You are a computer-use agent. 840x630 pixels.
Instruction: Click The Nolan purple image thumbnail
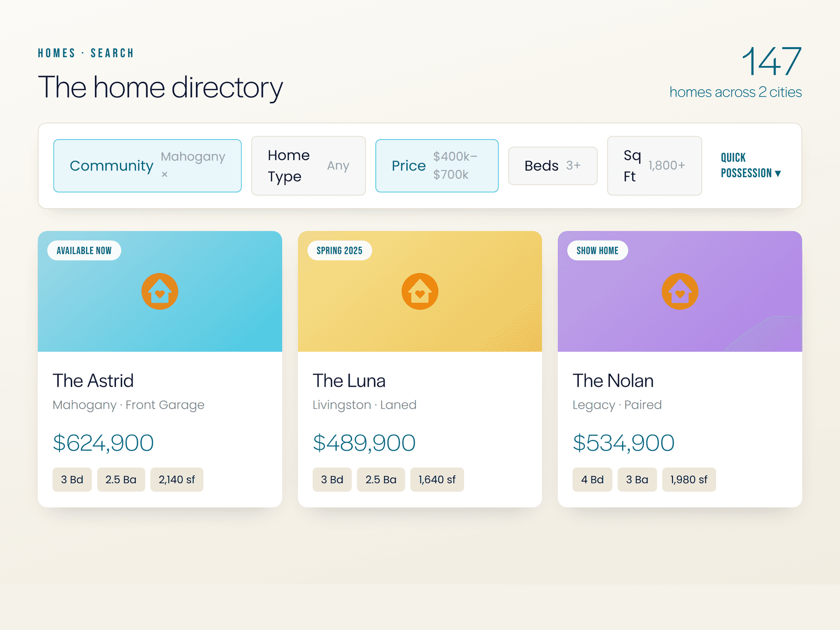(x=680, y=291)
